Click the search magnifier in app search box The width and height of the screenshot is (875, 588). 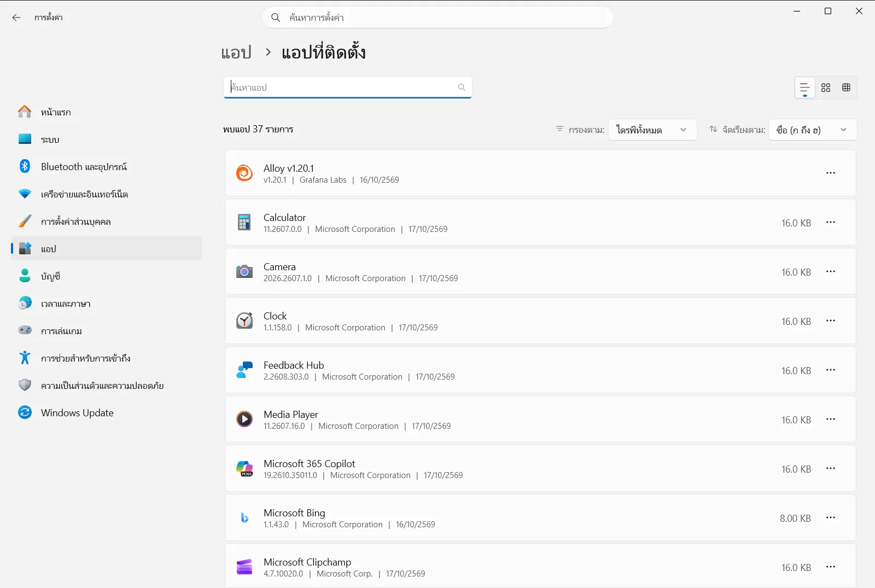point(462,87)
